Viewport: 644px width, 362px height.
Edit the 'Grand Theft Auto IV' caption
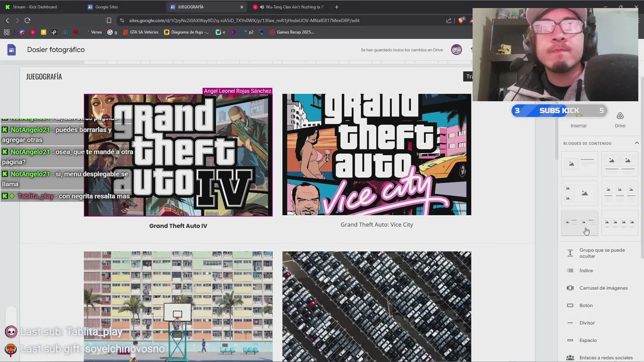178,226
